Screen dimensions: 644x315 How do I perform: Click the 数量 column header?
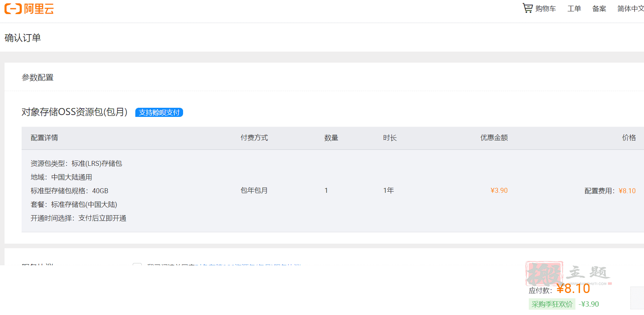[331, 138]
